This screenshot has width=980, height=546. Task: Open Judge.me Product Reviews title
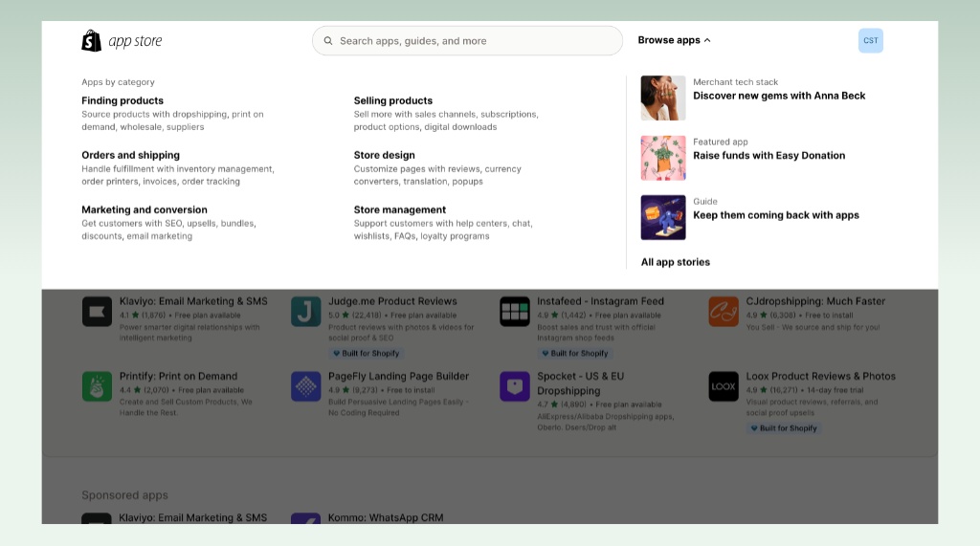click(392, 301)
